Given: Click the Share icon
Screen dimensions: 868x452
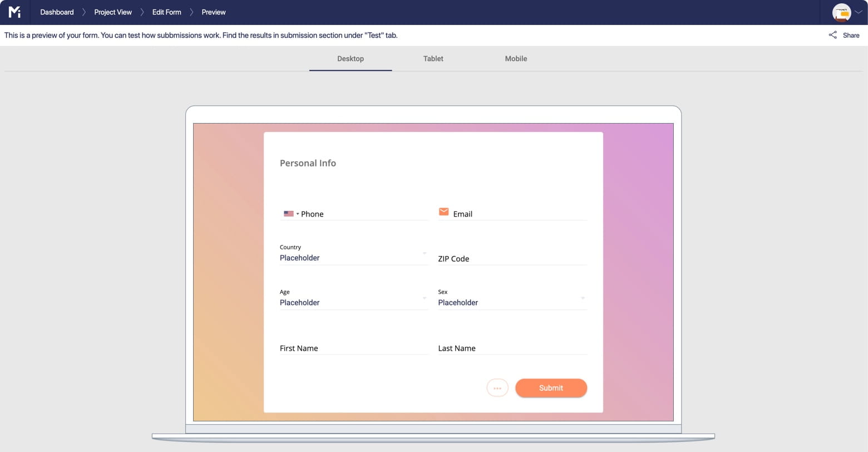Looking at the screenshot, I should pyautogui.click(x=832, y=35).
